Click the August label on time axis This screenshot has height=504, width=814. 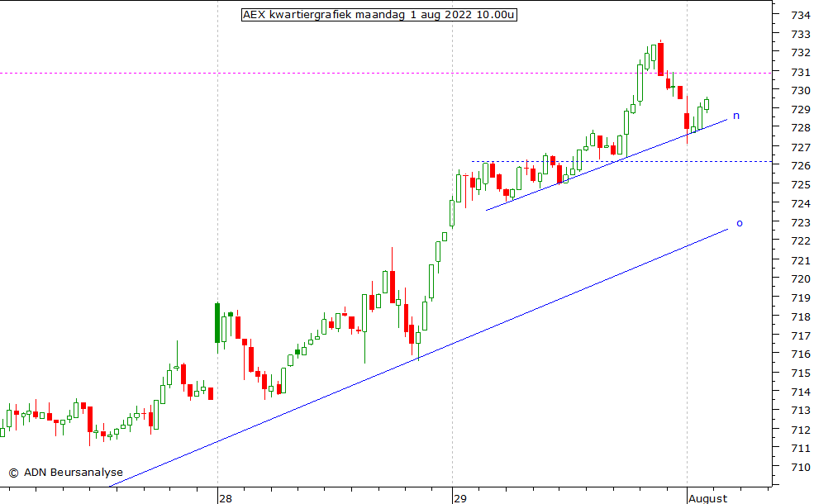707,498
